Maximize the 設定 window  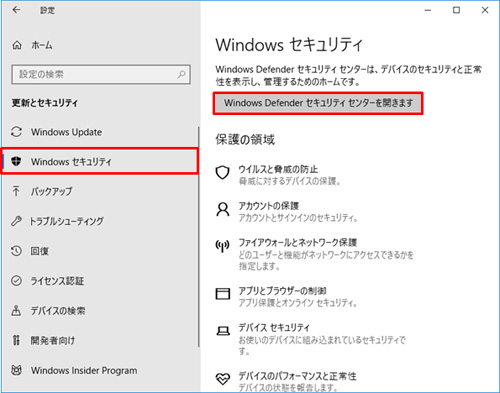[456, 10]
